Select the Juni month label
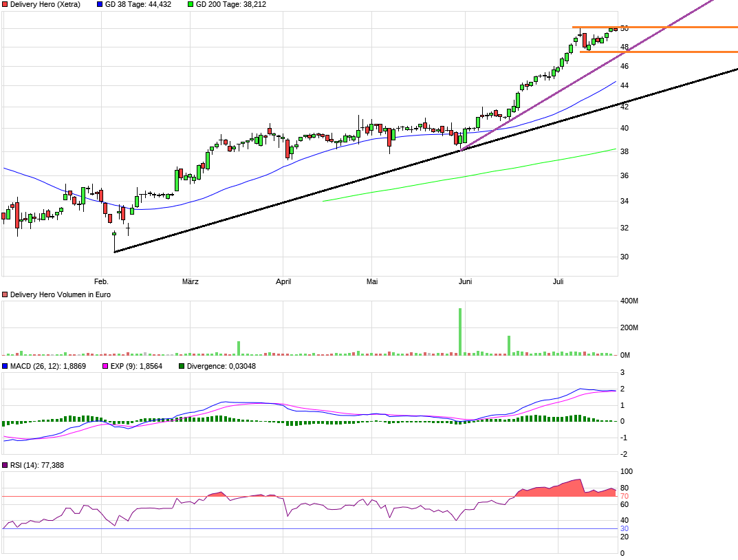The image size is (738, 560). [x=465, y=281]
